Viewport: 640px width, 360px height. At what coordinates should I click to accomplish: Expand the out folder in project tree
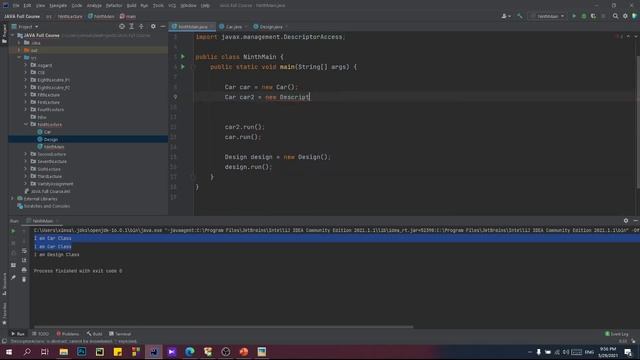(x=19, y=50)
